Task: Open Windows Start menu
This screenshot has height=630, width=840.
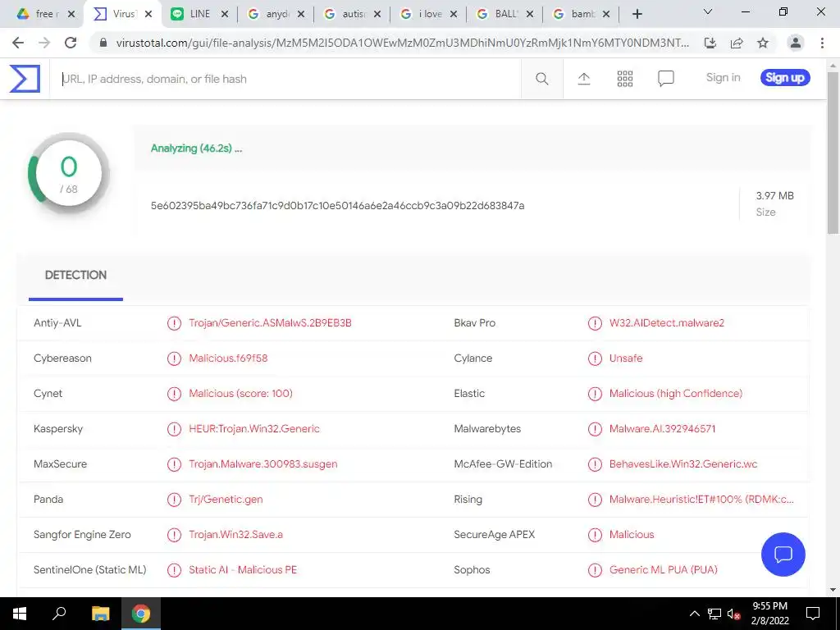Action: [20, 614]
